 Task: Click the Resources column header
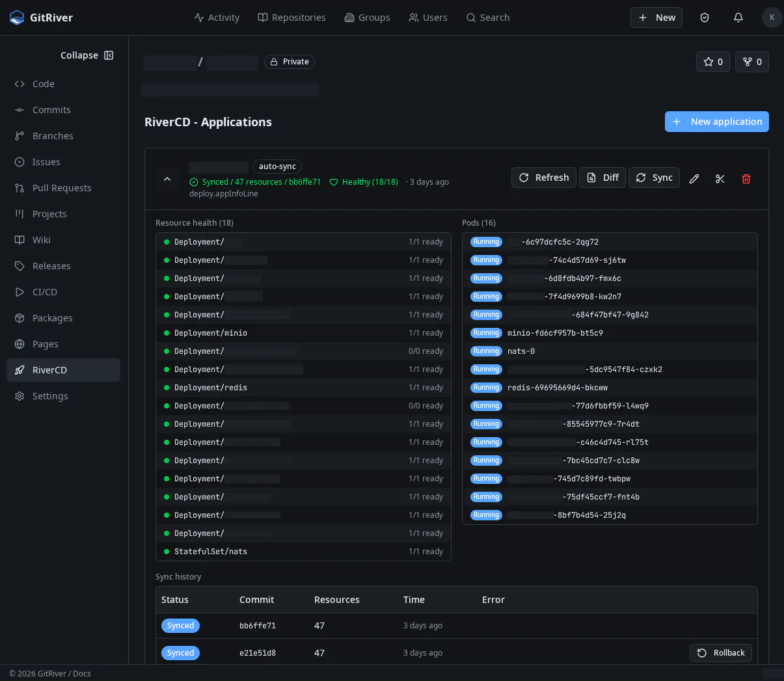click(337, 600)
